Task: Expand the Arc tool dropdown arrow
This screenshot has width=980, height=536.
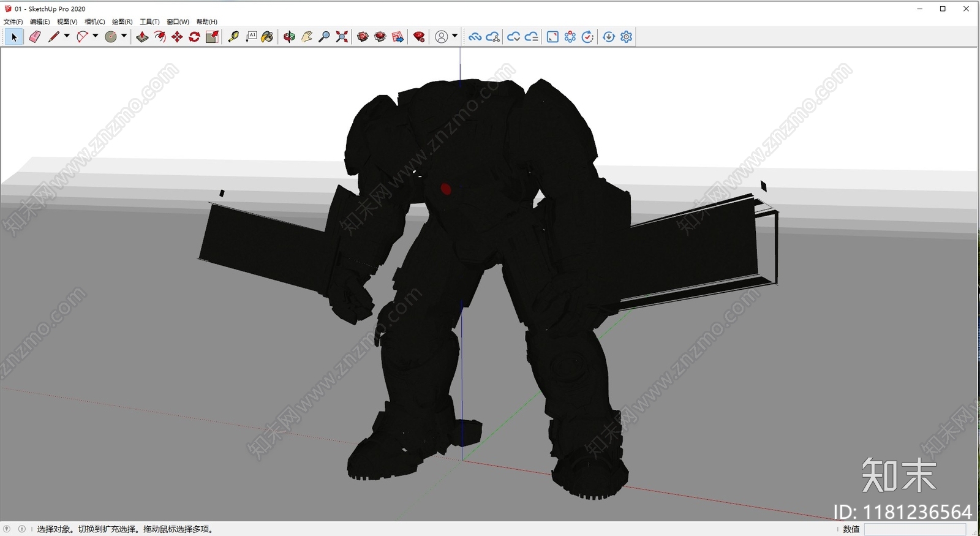Action: [x=95, y=36]
